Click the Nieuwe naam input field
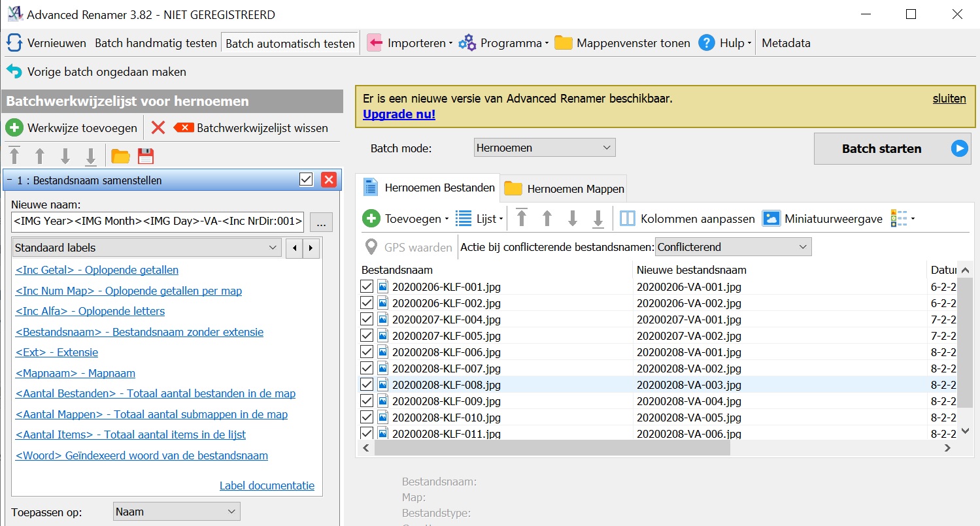Viewport: 980px width, 526px height. tap(158, 222)
